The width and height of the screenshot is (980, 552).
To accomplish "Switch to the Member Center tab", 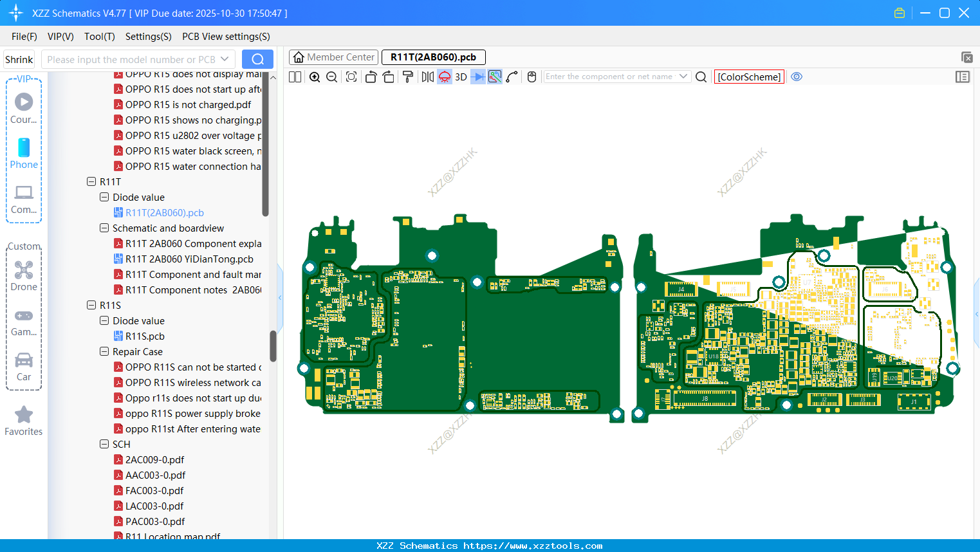I will pyautogui.click(x=334, y=57).
